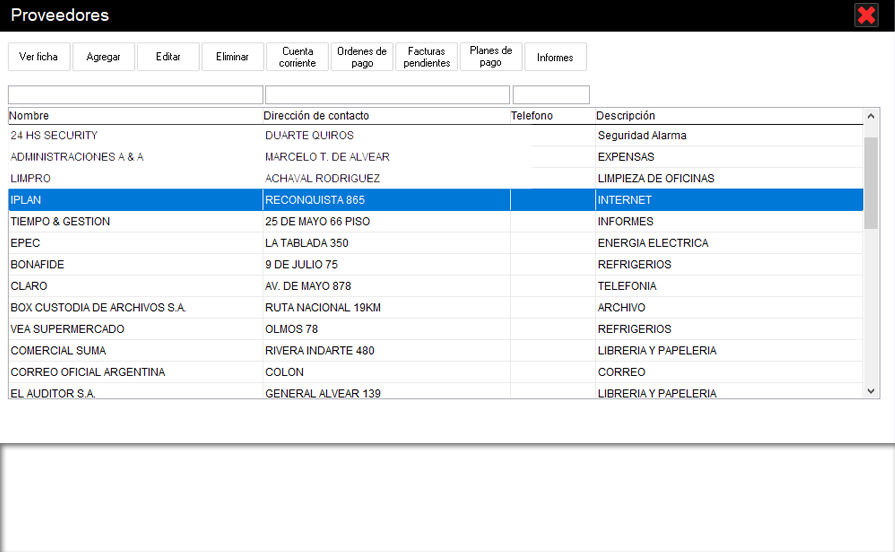Click the RUTA NACIONAL 19KM cell
The height and width of the screenshot is (552, 895).
pyautogui.click(x=386, y=308)
